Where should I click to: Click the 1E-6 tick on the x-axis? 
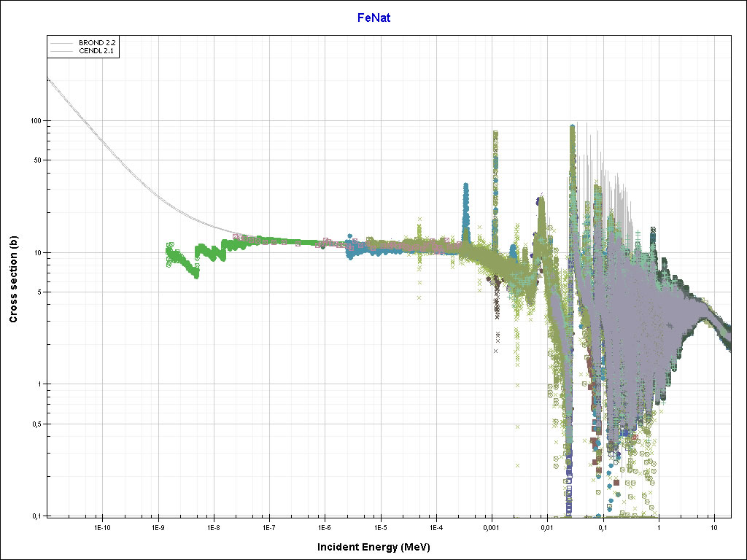click(325, 526)
